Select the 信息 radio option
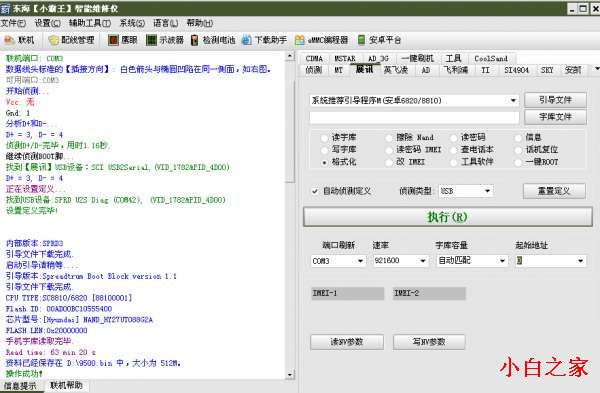Image resolution: width=600 pixels, height=393 pixels. [518, 137]
